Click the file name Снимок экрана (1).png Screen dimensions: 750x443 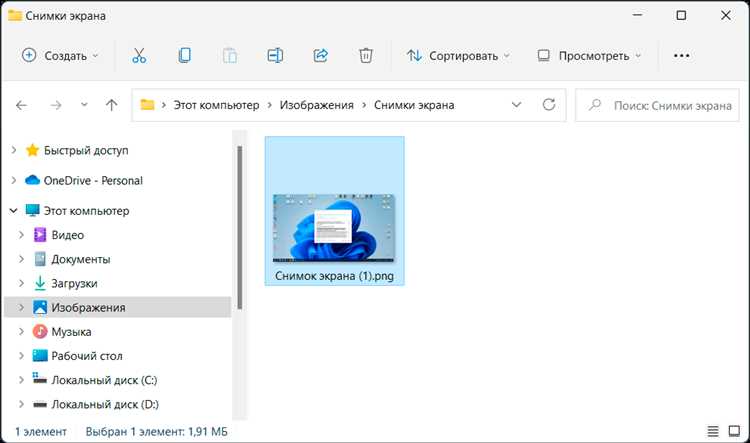click(x=334, y=276)
